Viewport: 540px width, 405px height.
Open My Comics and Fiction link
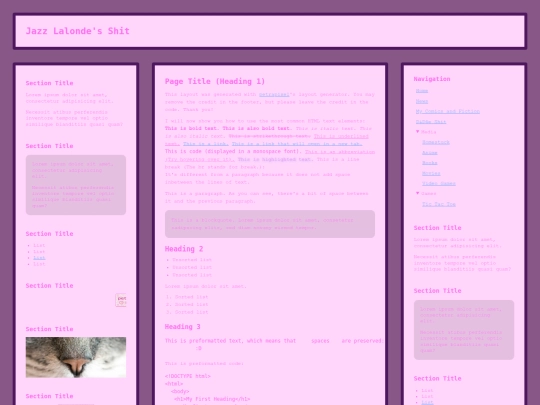(447, 111)
